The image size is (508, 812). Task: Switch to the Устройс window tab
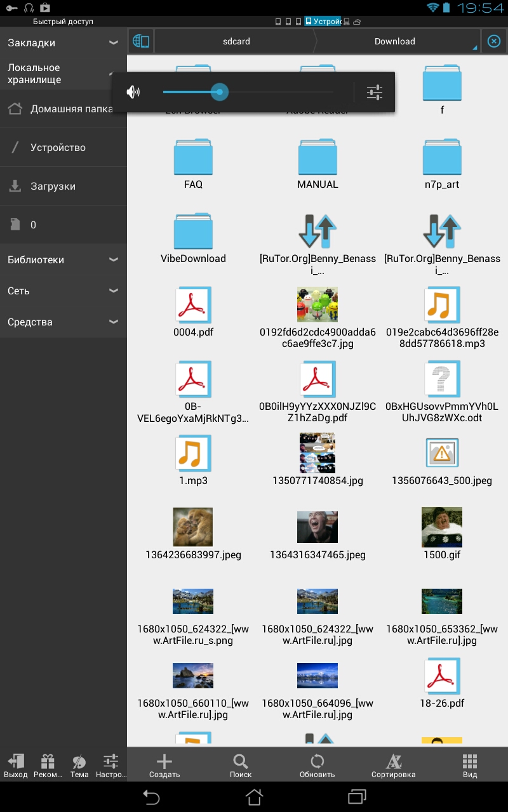tap(323, 22)
